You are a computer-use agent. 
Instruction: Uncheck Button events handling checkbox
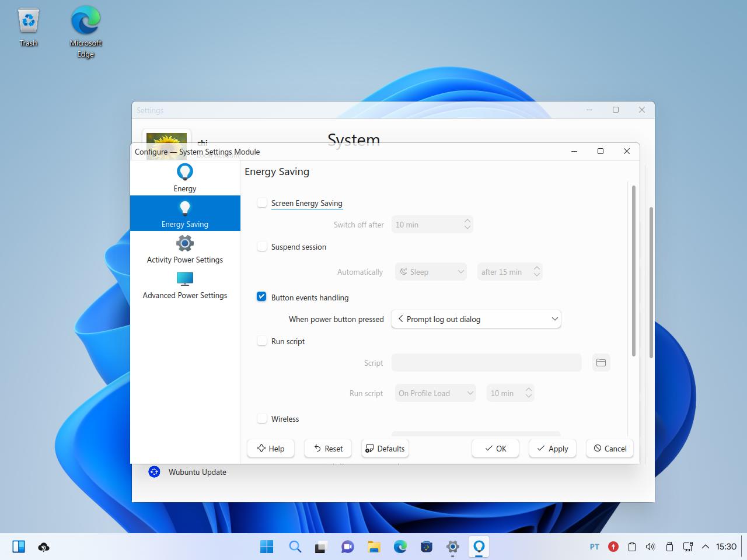pyautogui.click(x=262, y=297)
